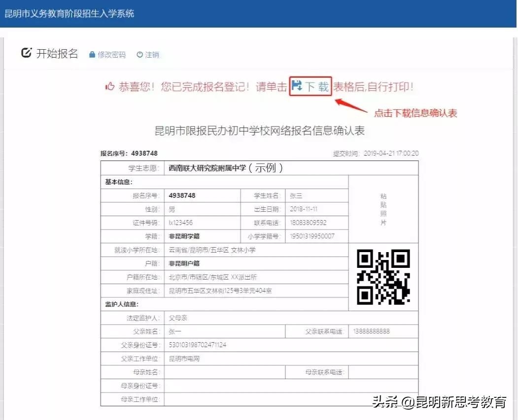The image size is (518, 420).
Task: Click the 粘贴照片 photo placeholder area
Action: [383, 209]
